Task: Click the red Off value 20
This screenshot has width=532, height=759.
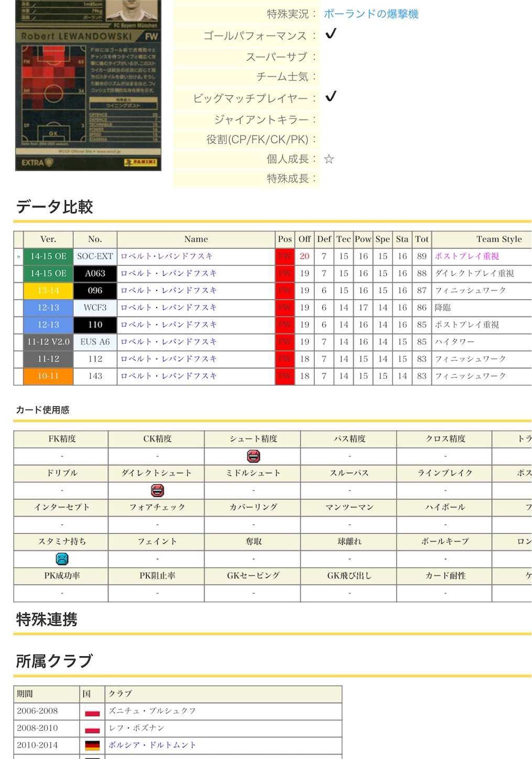Action: point(305,256)
